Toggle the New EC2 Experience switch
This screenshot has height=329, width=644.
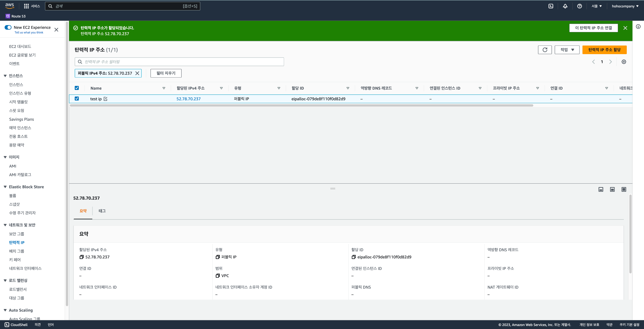point(8,27)
